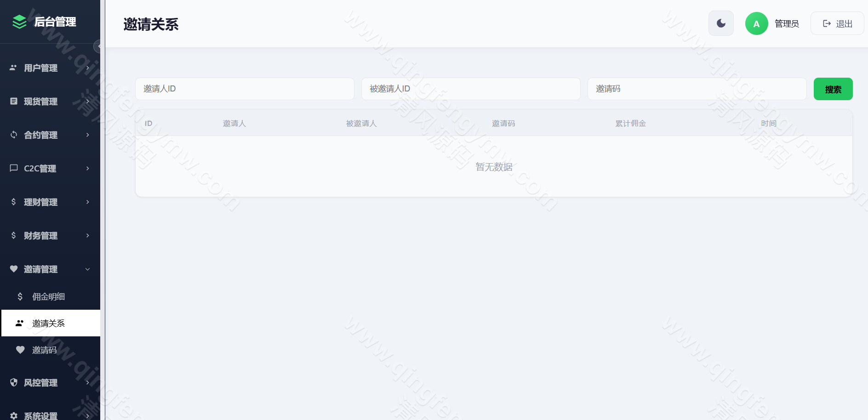Open the 邀请管理 menu label
Image resolution: width=868 pixels, height=420 pixels.
[x=40, y=269]
